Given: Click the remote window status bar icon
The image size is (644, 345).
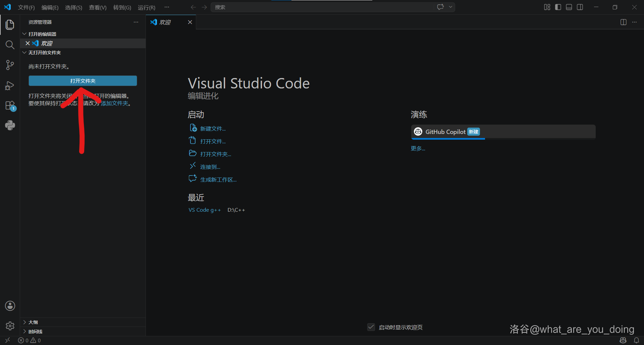Looking at the screenshot, I should coord(7,340).
